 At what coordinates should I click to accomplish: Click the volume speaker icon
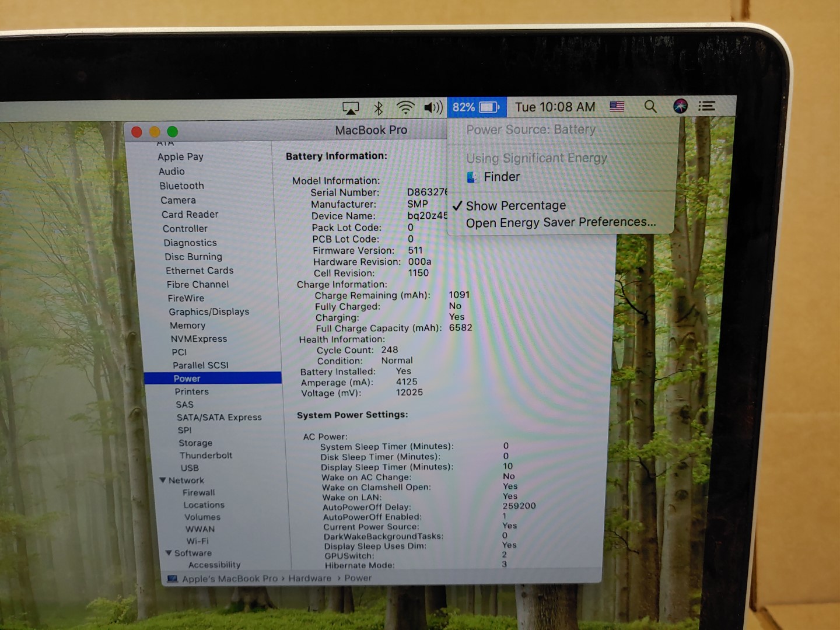pyautogui.click(x=433, y=107)
